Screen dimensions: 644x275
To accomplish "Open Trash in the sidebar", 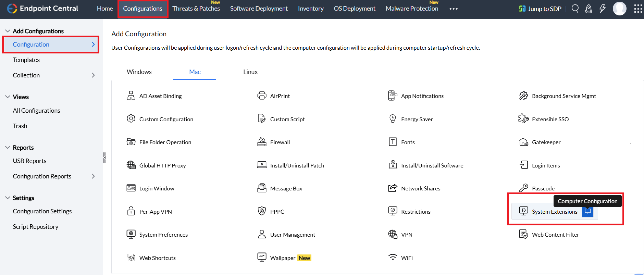I will pyautogui.click(x=20, y=126).
